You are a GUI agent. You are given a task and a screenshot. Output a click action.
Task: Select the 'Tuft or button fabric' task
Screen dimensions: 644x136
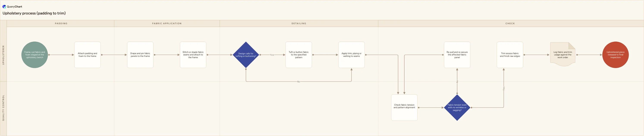pos(299,55)
